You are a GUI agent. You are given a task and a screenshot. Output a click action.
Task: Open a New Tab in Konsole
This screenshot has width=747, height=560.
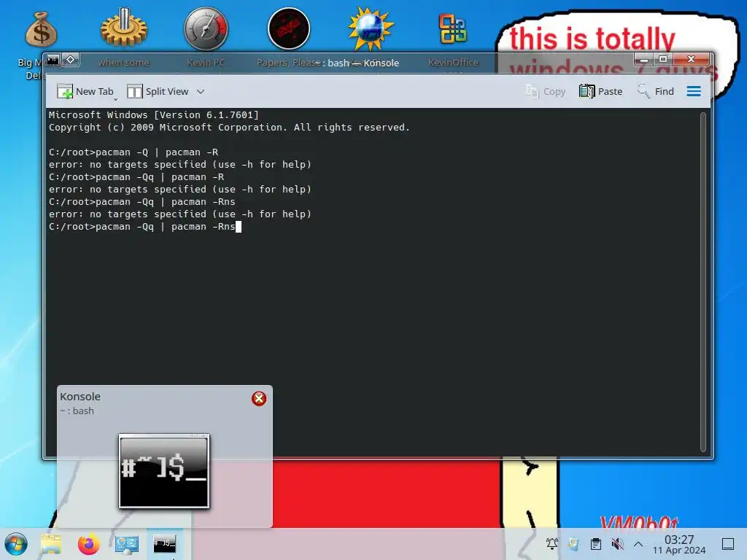pyautogui.click(x=85, y=91)
